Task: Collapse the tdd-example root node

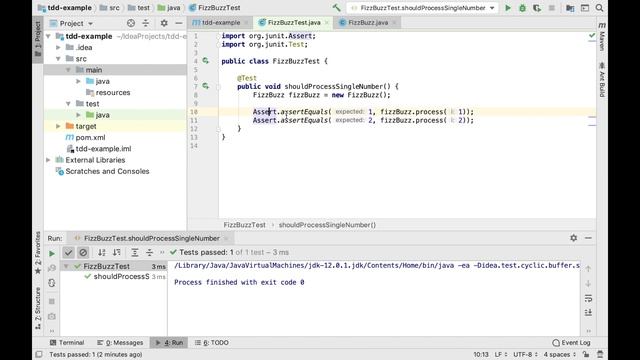Action: [49, 36]
